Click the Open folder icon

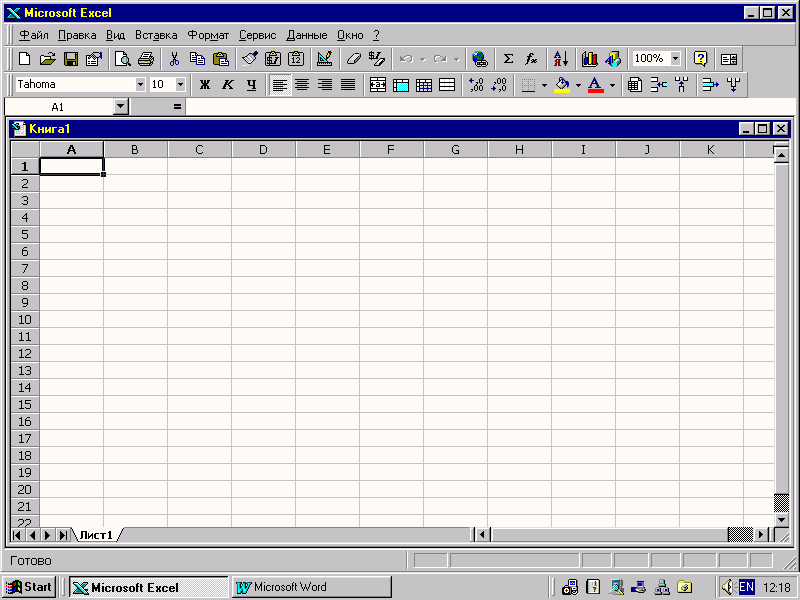pyautogui.click(x=47, y=59)
